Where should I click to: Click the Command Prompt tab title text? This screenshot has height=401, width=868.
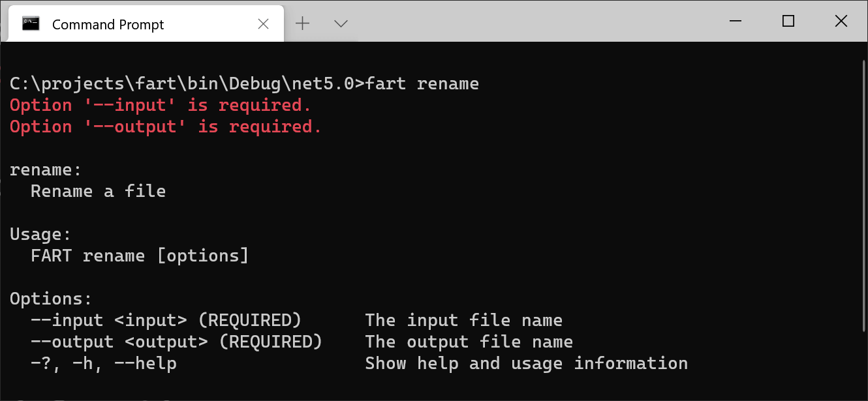(107, 25)
